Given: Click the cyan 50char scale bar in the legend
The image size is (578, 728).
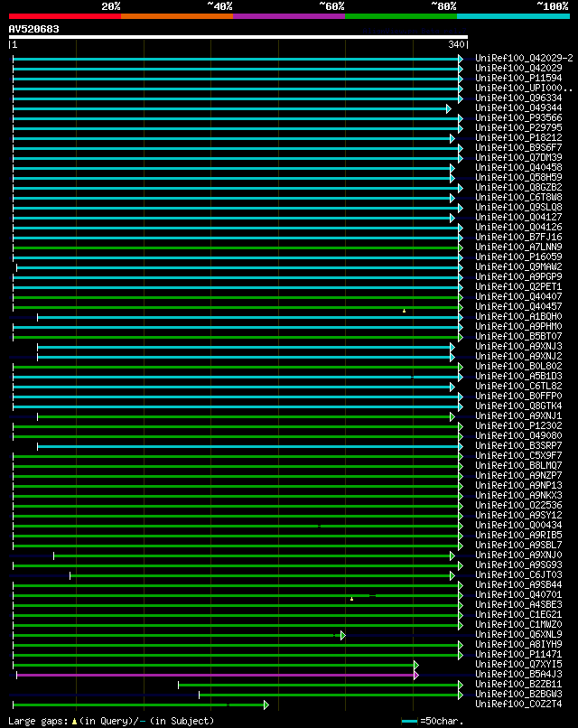Looking at the screenshot, I should point(409,722).
